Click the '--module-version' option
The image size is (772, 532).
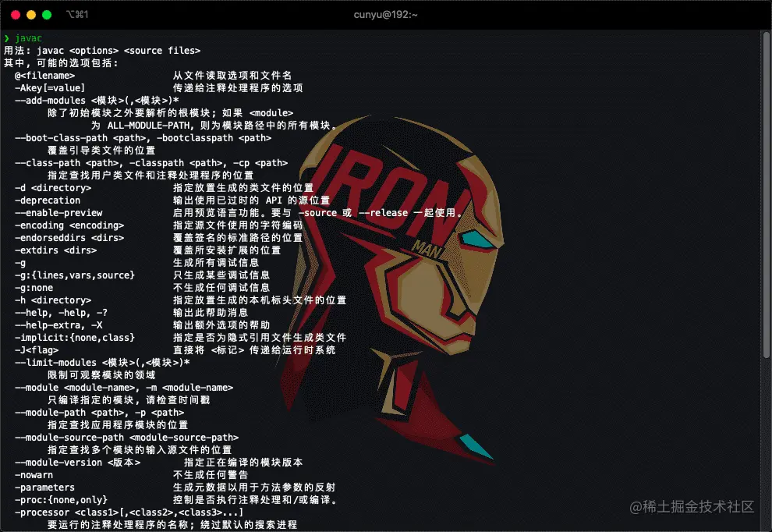[x=78, y=462]
